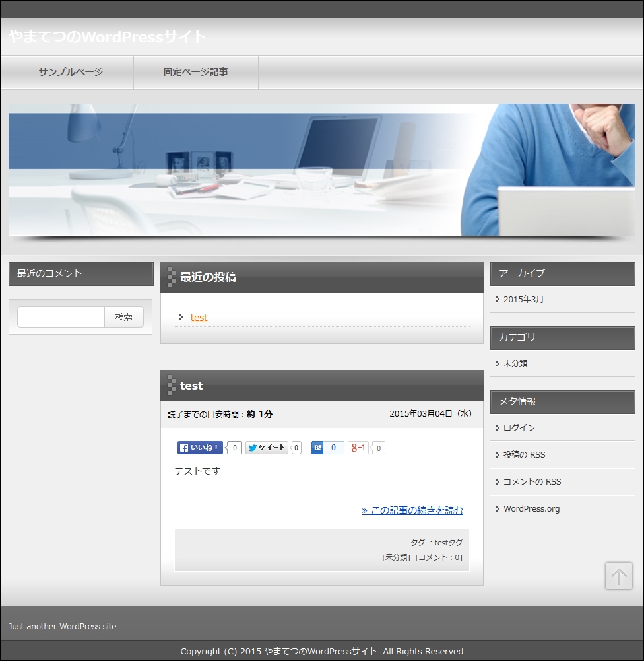Image resolution: width=644 pixels, height=661 pixels.
Task: Click the Facebook like count bubble
Action: click(235, 448)
